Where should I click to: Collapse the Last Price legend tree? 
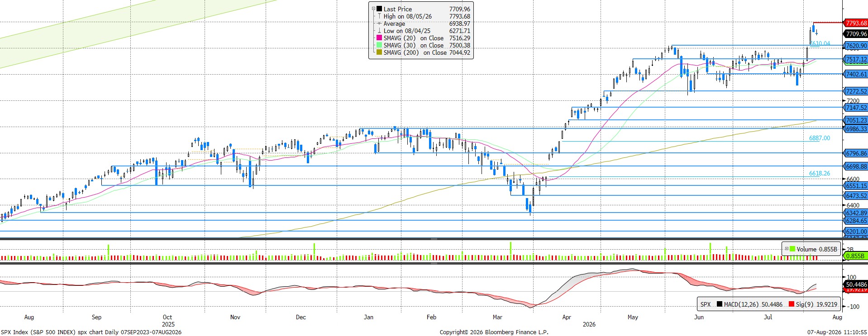[373, 9]
